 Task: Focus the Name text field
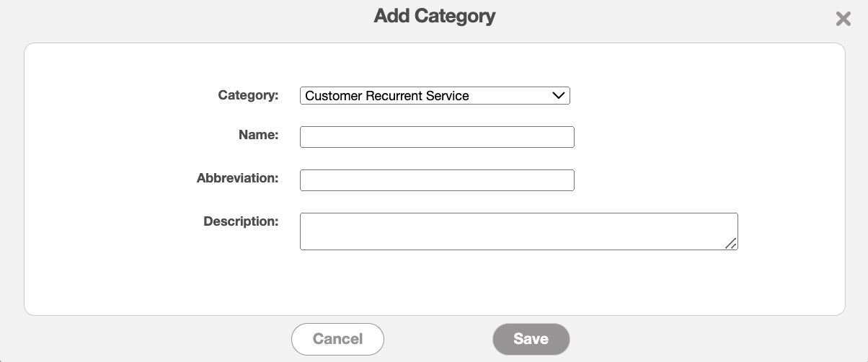pyautogui.click(x=436, y=137)
